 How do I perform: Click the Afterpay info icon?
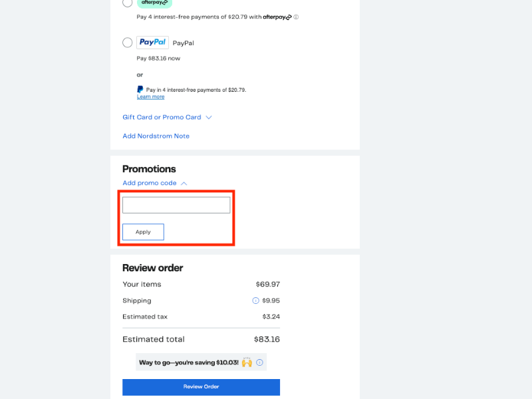(296, 17)
